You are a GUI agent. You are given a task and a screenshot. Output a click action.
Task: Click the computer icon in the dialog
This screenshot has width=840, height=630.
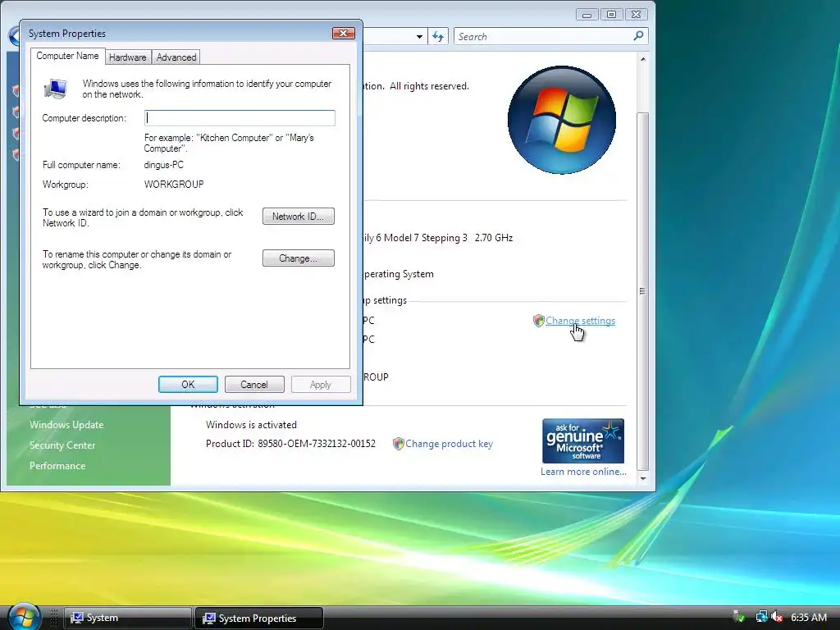click(x=55, y=89)
